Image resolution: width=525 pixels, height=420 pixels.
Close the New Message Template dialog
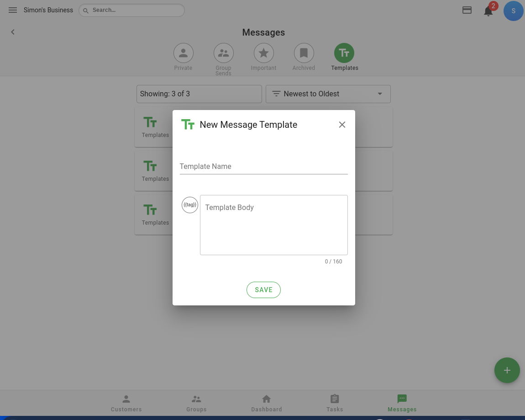[x=342, y=125]
